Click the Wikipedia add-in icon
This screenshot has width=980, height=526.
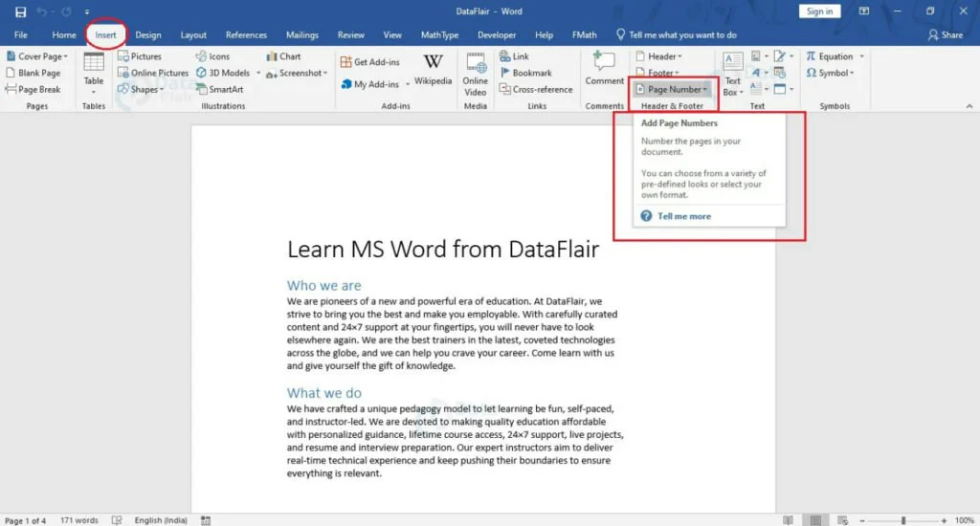click(x=433, y=68)
